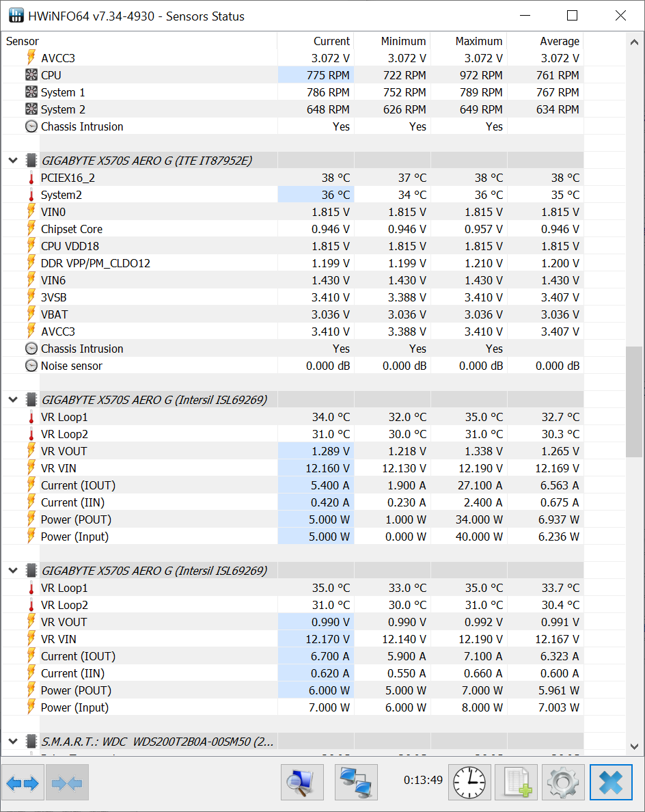Click the chip icon of ITE IT87952E group
The image size is (645, 812).
pos(31,161)
